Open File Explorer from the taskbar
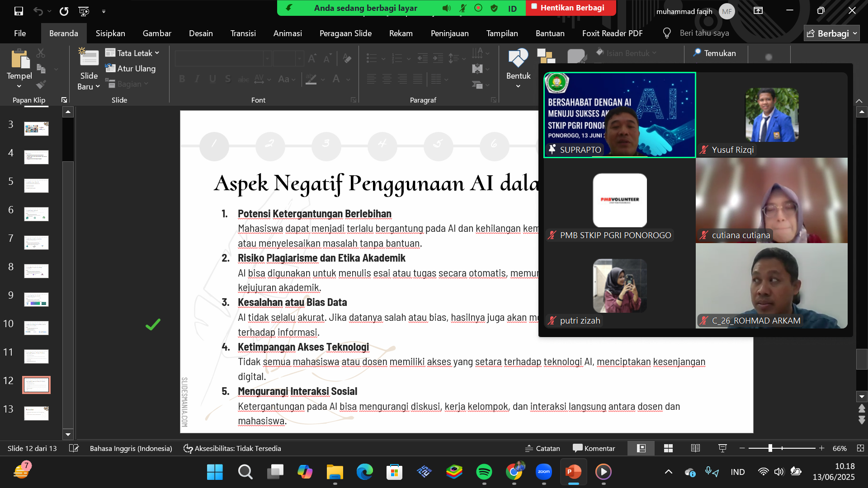Screen dimensions: 868x488 (x=335, y=472)
